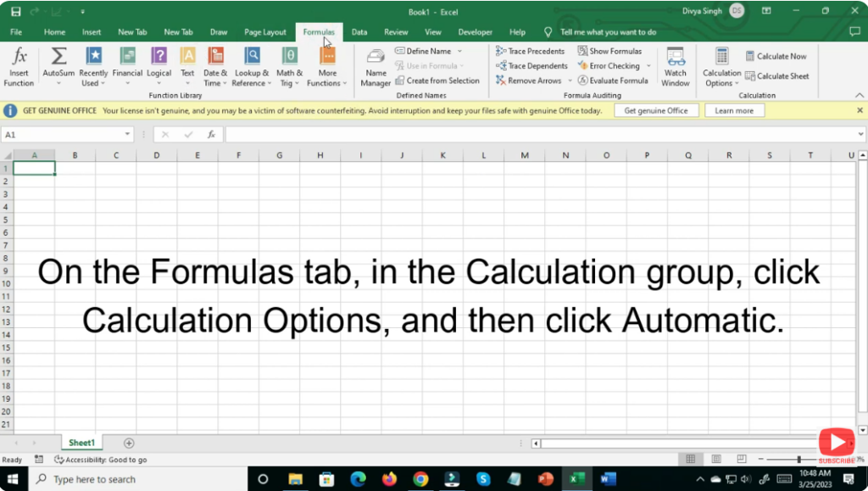
Task: Switch to the Data tab
Action: pos(359,31)
